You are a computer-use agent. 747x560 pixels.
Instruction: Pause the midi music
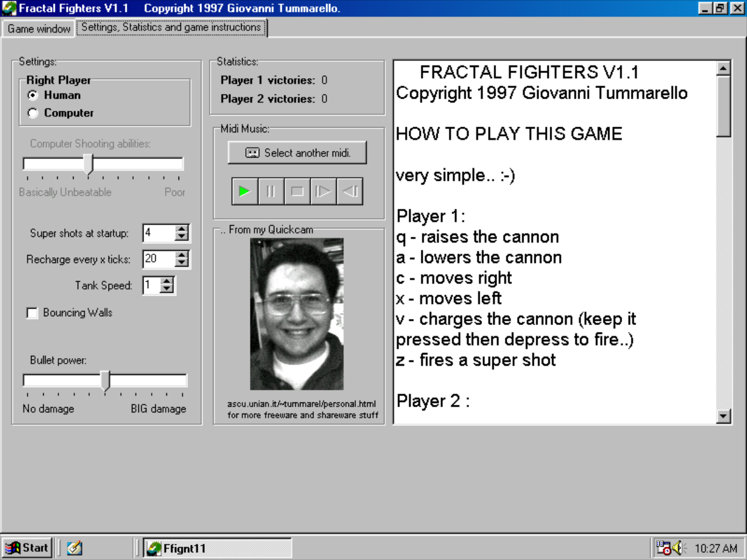point(271,191)
